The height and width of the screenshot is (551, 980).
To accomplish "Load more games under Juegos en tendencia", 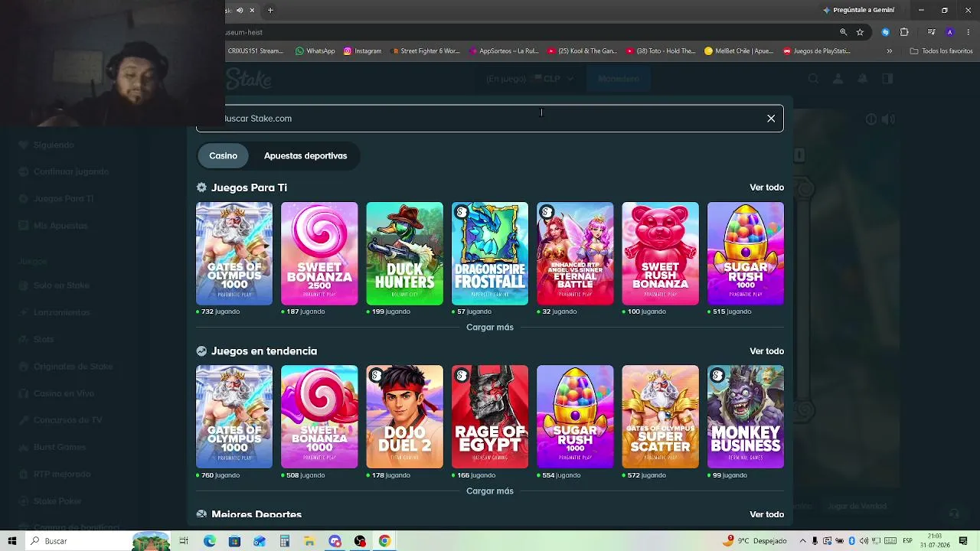I will click(x=490, y=491).
